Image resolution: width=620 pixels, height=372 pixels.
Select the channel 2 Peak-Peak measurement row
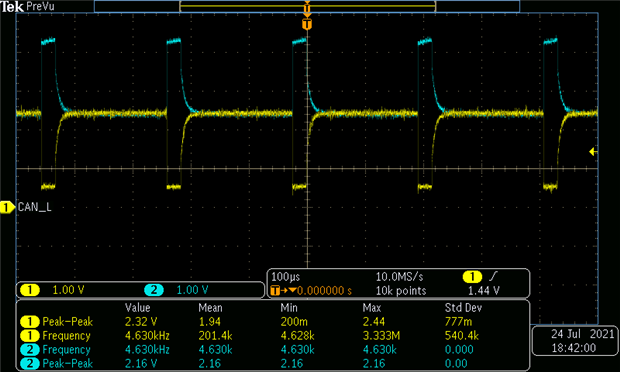273,363
